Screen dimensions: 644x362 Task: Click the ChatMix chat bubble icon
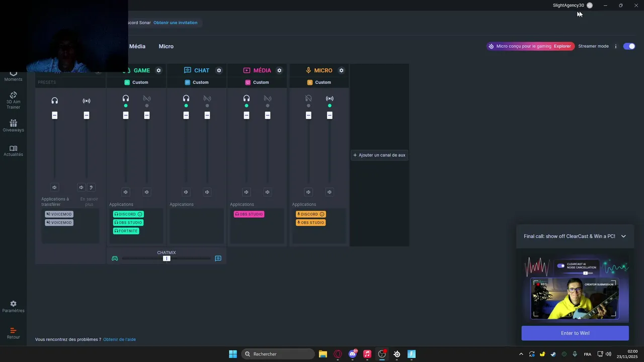(218, 258)
